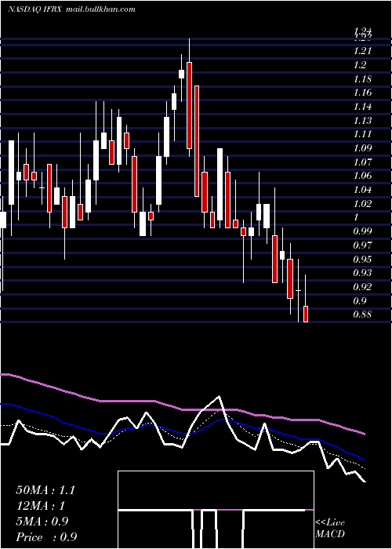
Task: Select the 1.07 price axis label
Action: tap(362, 162)
